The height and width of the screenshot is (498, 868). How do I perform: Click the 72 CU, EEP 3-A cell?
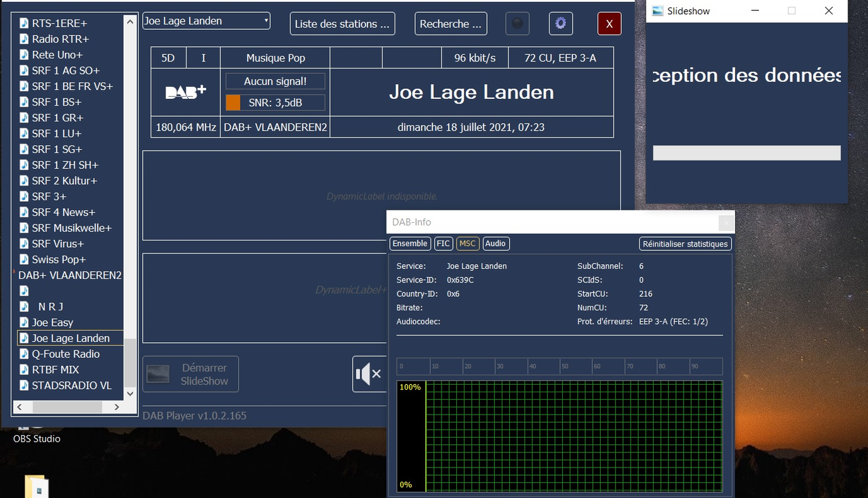tap(560, 58)
